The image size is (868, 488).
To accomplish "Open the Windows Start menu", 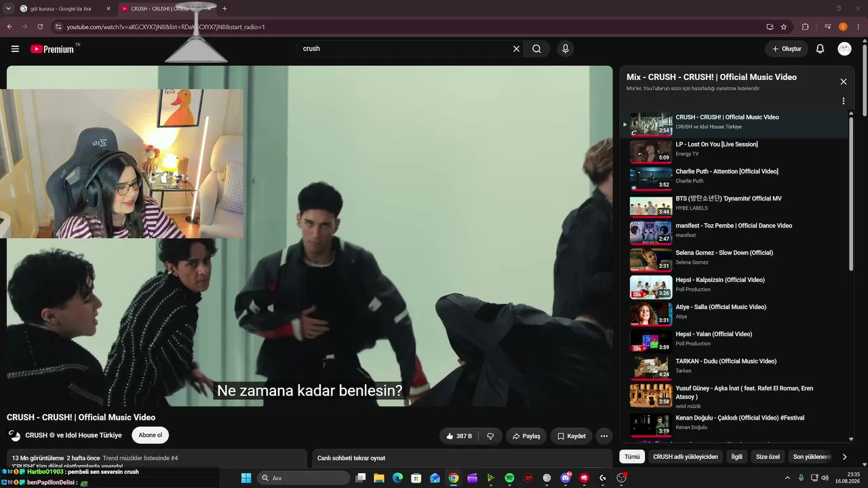I will pos(245,478).
